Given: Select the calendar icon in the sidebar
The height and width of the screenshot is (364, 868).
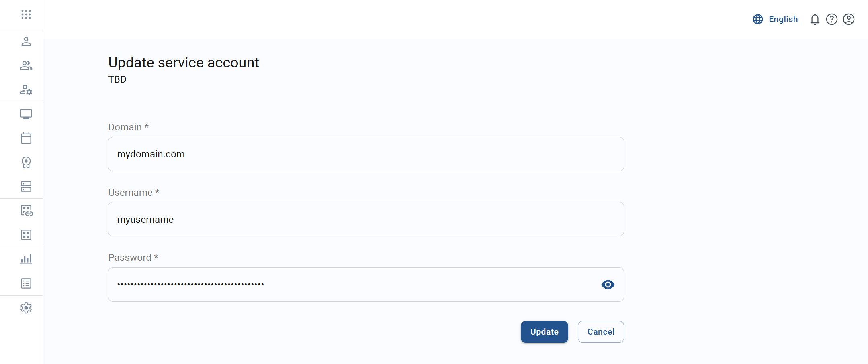Looking at the screenshot, I should pyautogui.click(x=27, y=138).
